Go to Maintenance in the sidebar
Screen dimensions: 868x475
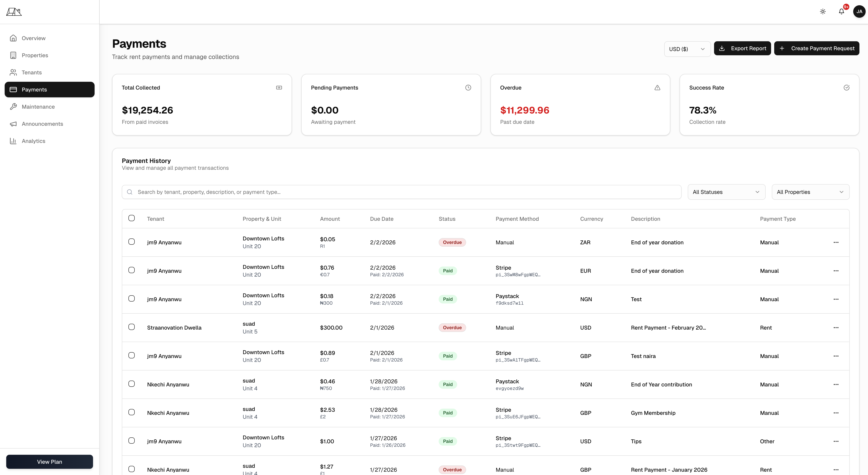[38, 106]
